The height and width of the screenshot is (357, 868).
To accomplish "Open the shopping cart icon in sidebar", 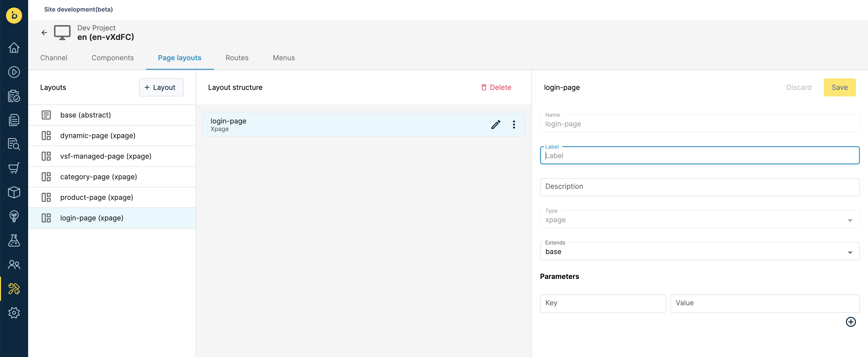I will tap(14, 168).
